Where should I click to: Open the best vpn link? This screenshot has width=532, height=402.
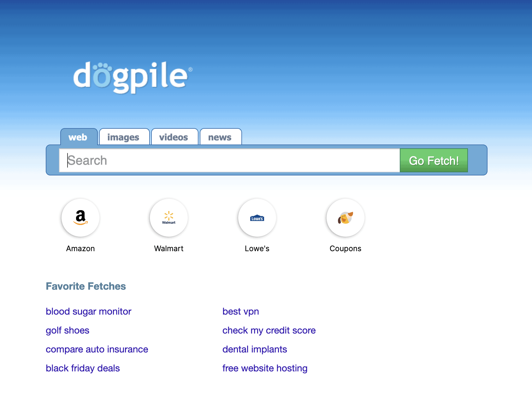click(x=241, y=311)
